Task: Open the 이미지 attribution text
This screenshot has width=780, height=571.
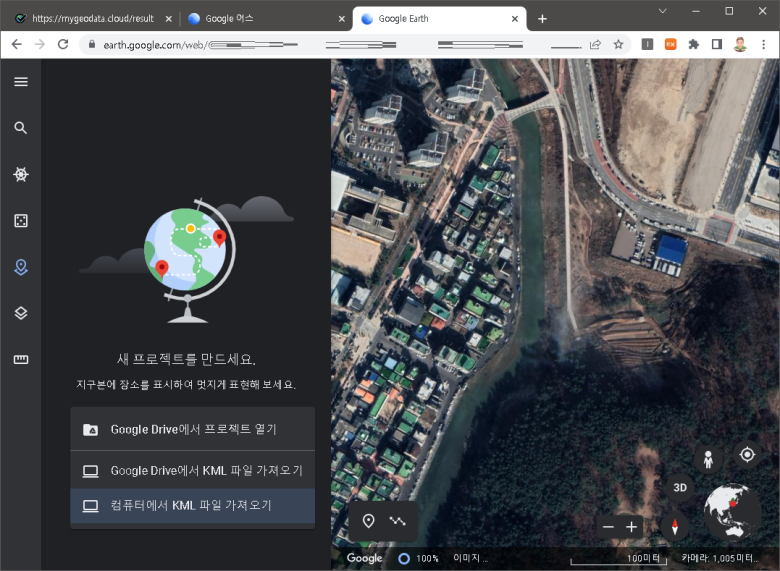Action: tap(471, 558)
